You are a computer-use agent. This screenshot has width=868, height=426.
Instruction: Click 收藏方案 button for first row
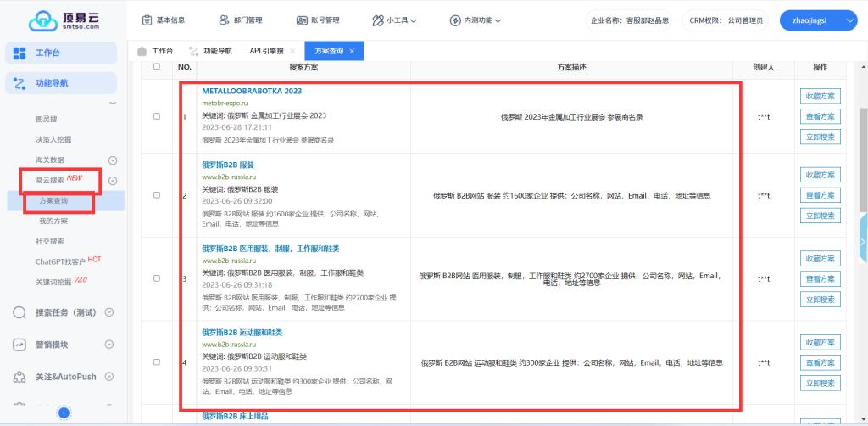point(820,95)
